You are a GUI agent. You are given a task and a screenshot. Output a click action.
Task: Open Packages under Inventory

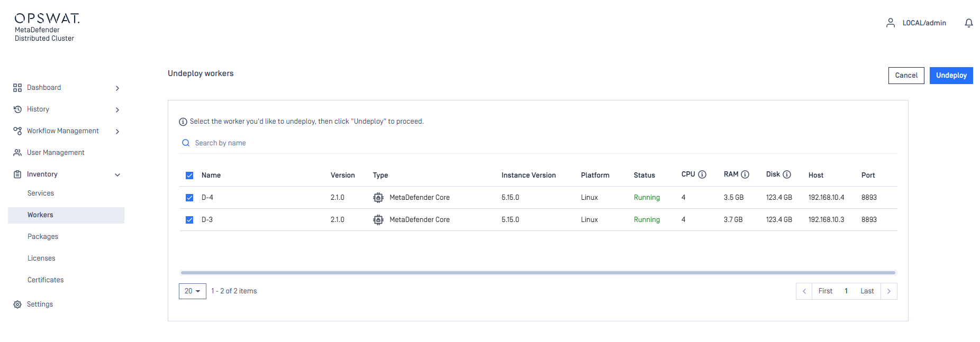tap(43, 237)
